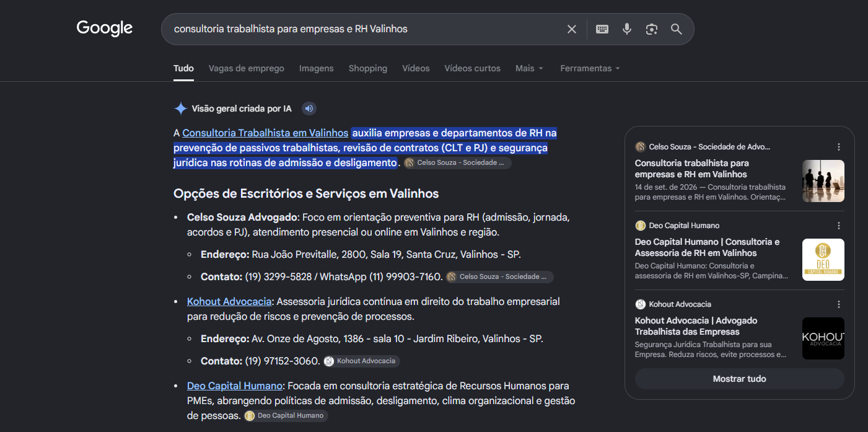The width and height of the screenshot is (868, 432).
Task: Open Consultoria Trabalhista em Valinhos link
Action: (x=265, y=133)
